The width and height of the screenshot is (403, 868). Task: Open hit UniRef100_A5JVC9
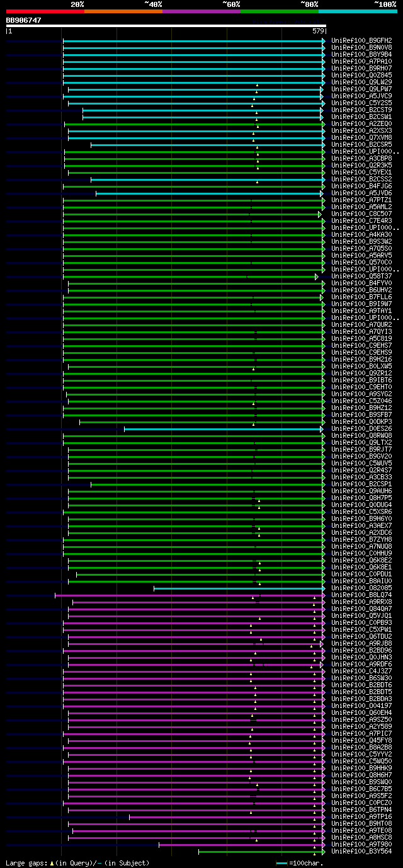(x=361, y=96)
